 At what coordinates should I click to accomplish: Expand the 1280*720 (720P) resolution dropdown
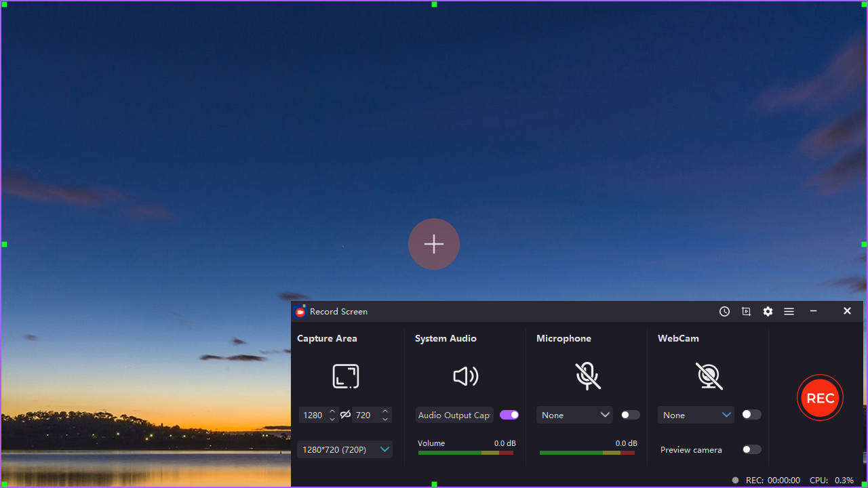click(x=344, y=449)
